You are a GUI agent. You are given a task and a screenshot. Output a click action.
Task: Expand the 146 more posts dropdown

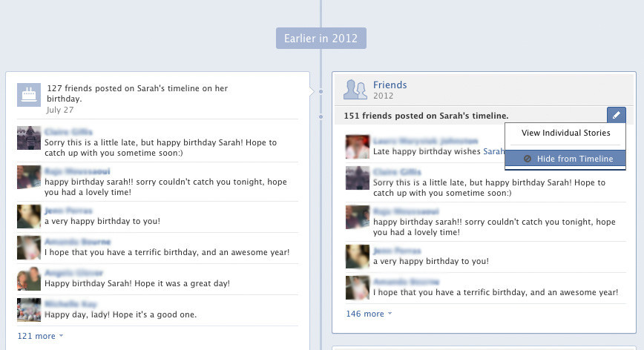(x=369, y=314)
